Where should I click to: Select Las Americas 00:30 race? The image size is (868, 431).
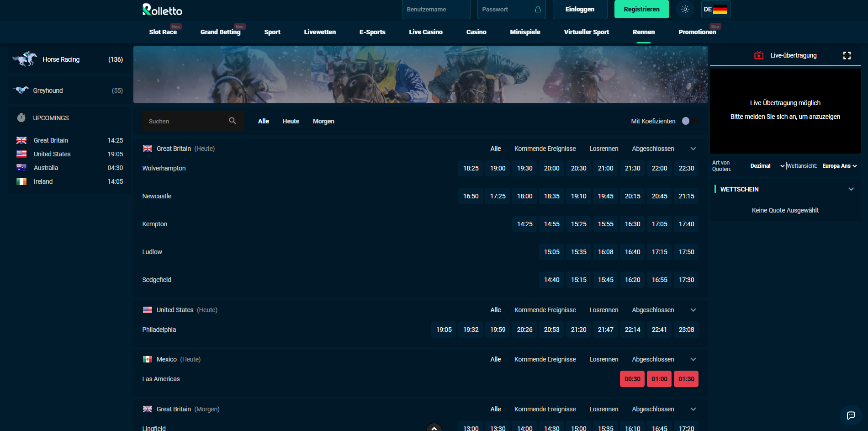(632, 379)
